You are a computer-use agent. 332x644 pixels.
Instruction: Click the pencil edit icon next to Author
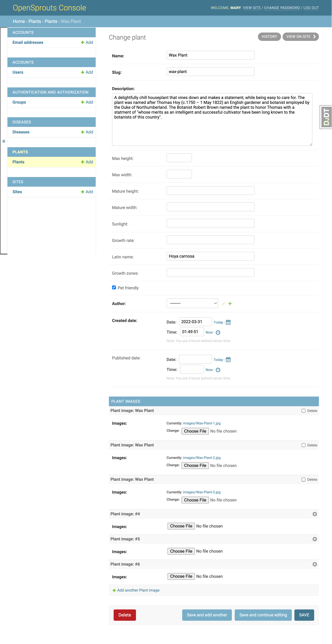223,304
